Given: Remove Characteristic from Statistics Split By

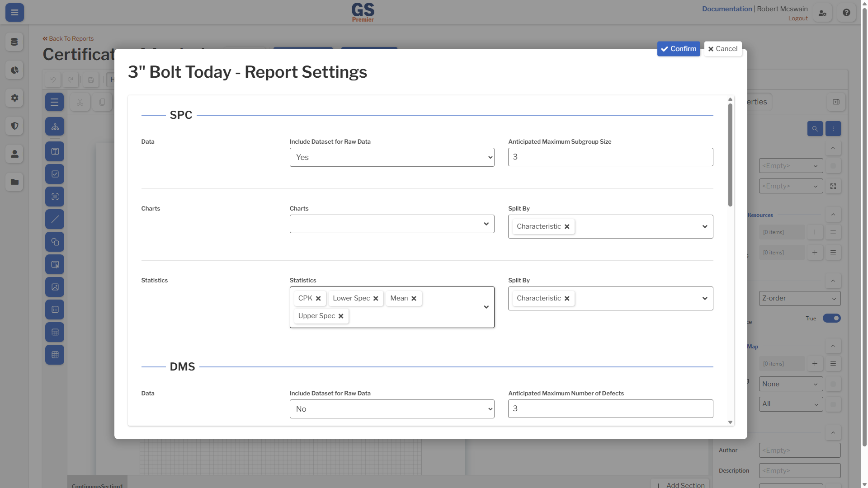Looking at the screenshot, I should (x=567, y=299).
